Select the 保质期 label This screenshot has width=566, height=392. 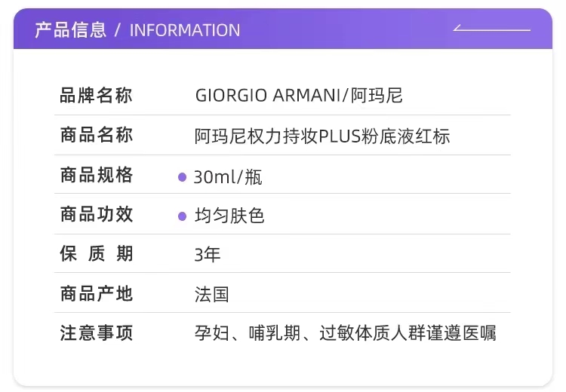click(x=97, y=254)
